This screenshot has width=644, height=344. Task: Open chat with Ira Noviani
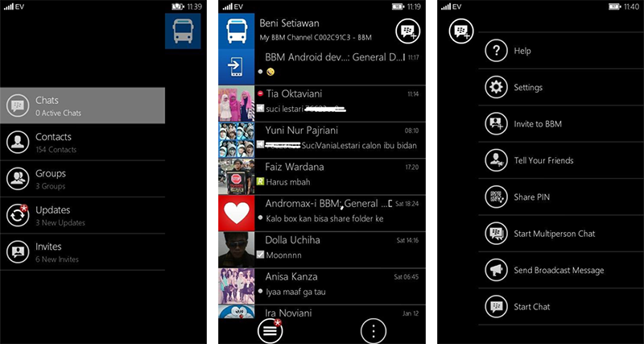tap(322, 312)
